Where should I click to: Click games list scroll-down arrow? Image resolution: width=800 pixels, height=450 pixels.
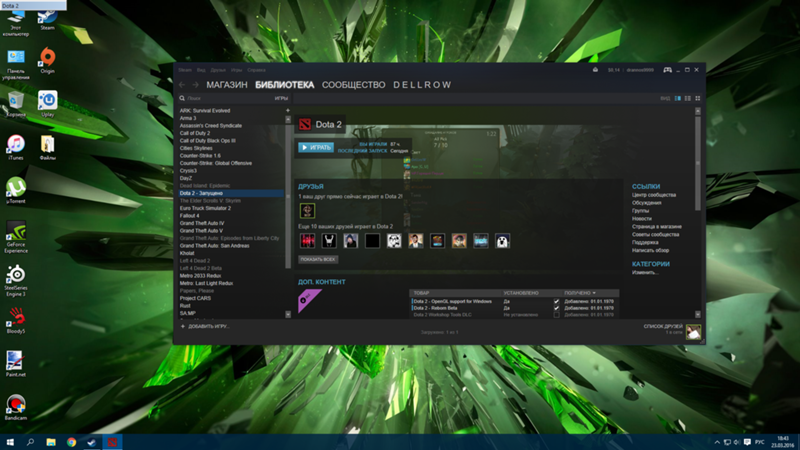288,314
